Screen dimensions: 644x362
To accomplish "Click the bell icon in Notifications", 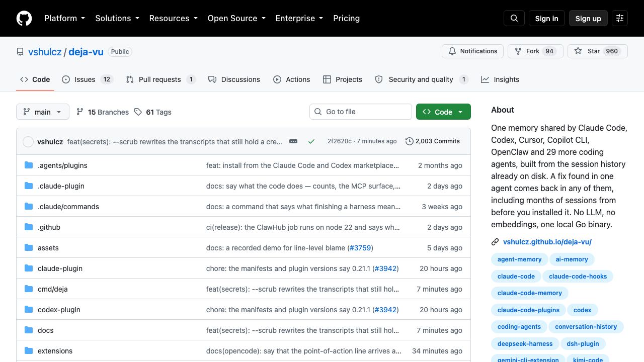I will (452, 51).
